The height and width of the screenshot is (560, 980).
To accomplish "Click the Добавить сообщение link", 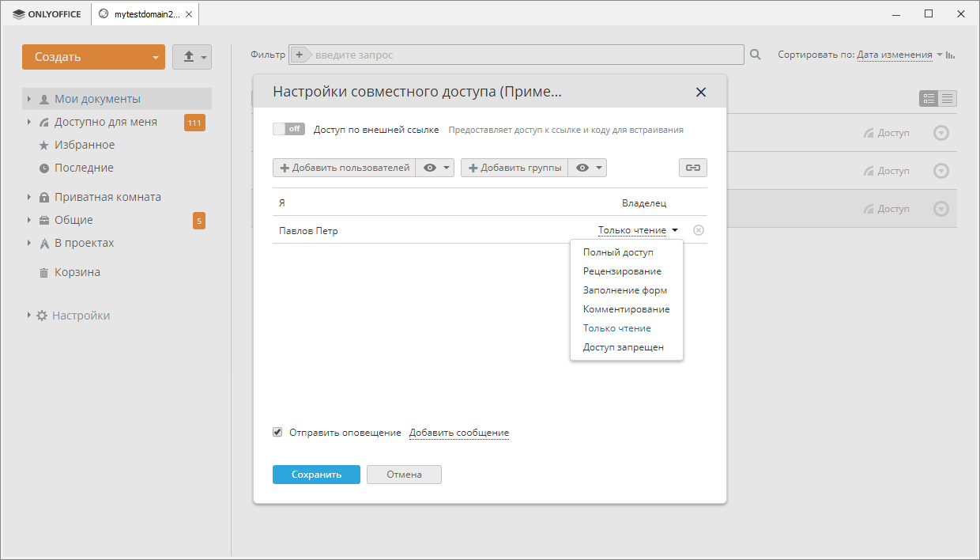I will click(x=459, y=433).
